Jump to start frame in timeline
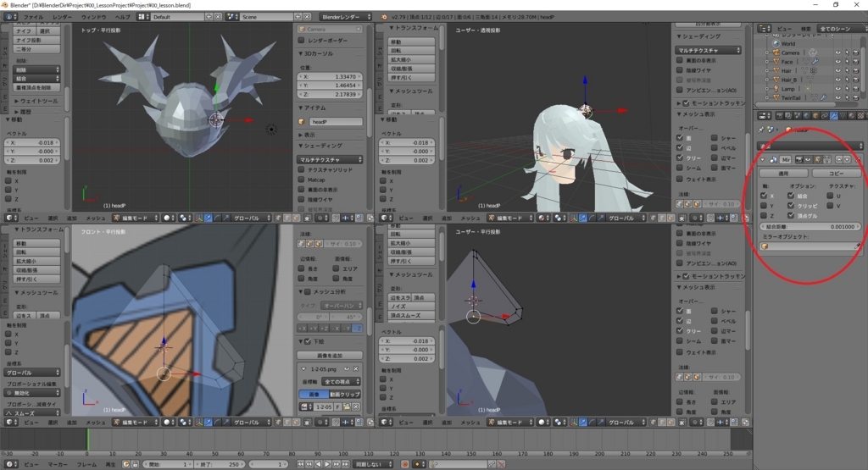868x470 pixels. coord(301,464)
